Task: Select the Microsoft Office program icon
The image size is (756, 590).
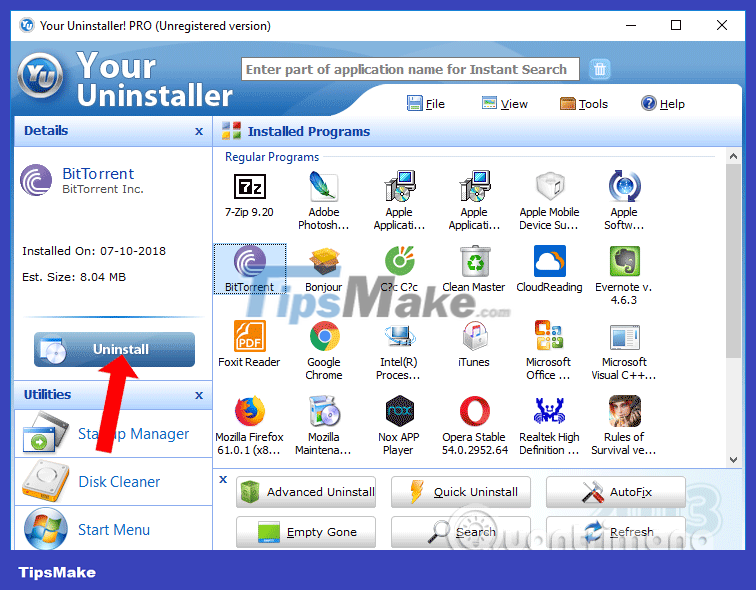Action: click(x=549, y=335)
